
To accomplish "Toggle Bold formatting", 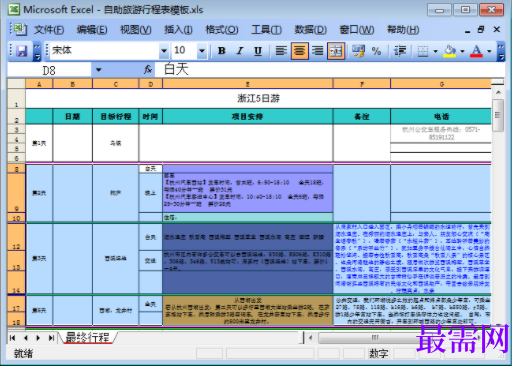I will pos(222,51).
